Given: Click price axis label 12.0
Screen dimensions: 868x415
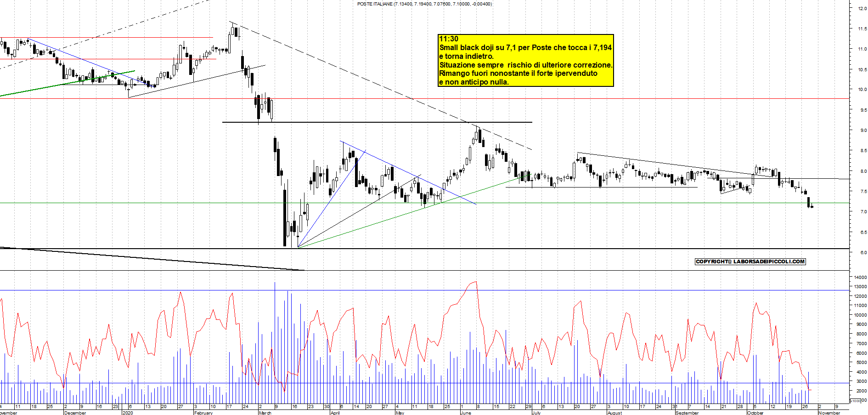Looking at the screenshot, I should (862, 8).
